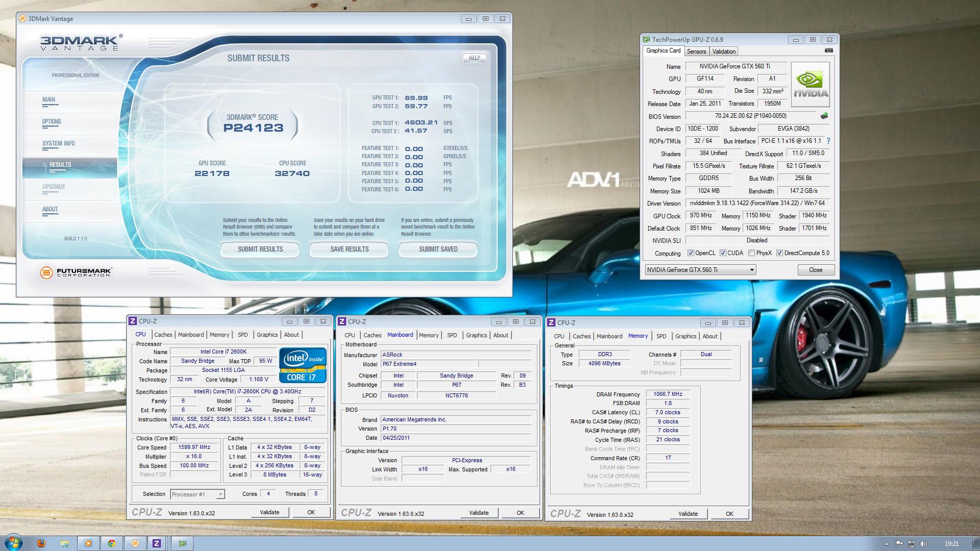Click CPU-Z title icon in Mainboard window
This screenshot has width=980, height=551.
tap(342, 321)
